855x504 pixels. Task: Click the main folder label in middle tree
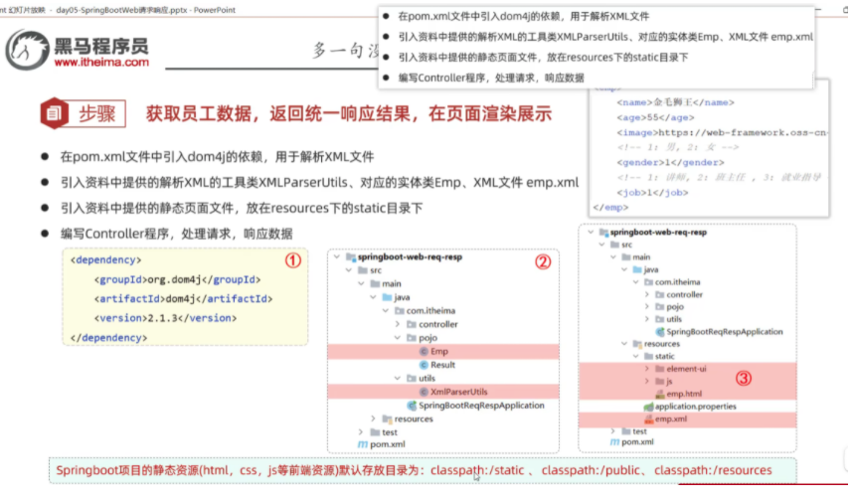point(392,283)
